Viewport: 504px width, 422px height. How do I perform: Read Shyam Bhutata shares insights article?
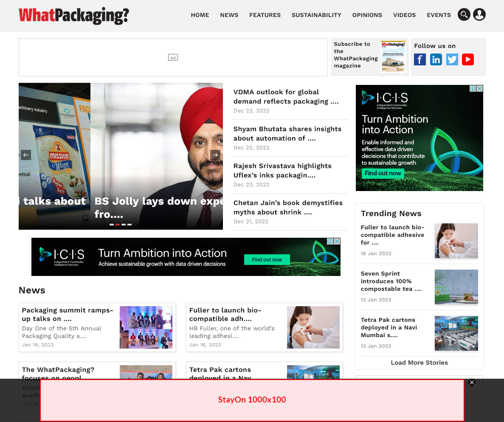pyautogui.click(x=287, y=134)
